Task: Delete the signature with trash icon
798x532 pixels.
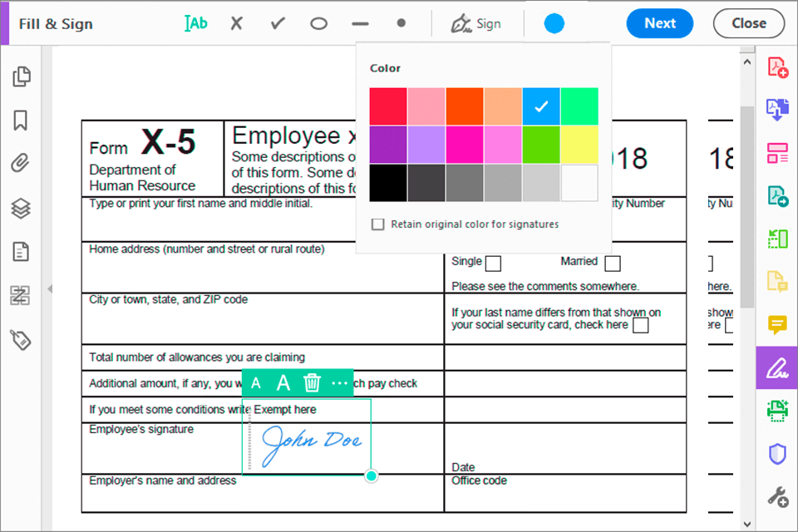Action: pyautogui.click(x=312, y=382)
